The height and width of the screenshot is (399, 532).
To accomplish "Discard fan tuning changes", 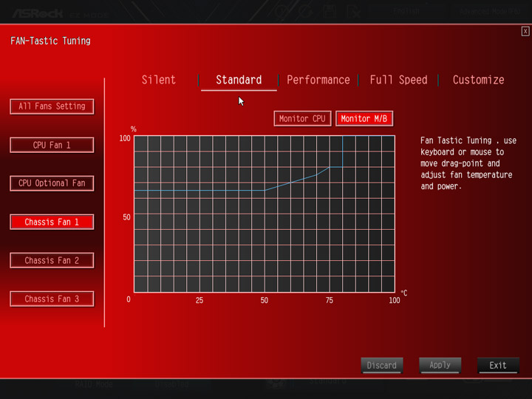I will [x=382, y=366].
